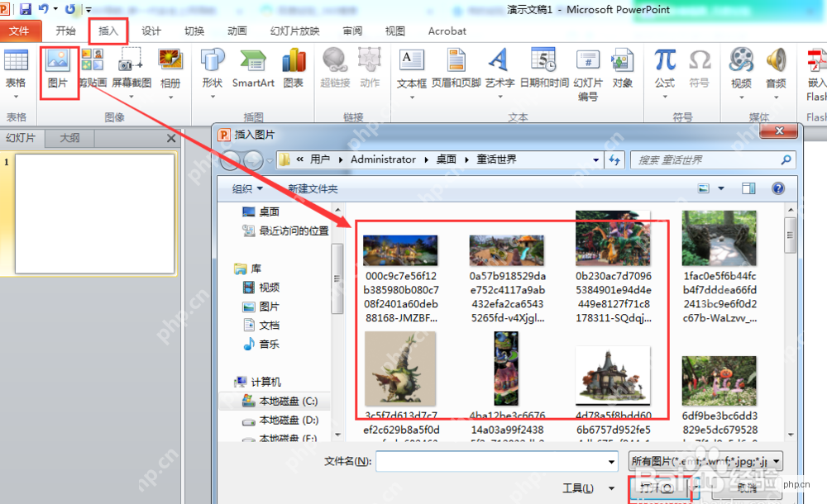
Task: Expand the Tools (工具) dropdown
Action: tap(611, 488)
